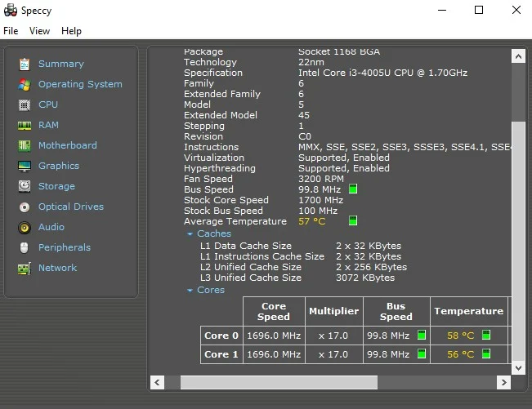Click the 56 °C Core 1 temperature

pos(460,354)
